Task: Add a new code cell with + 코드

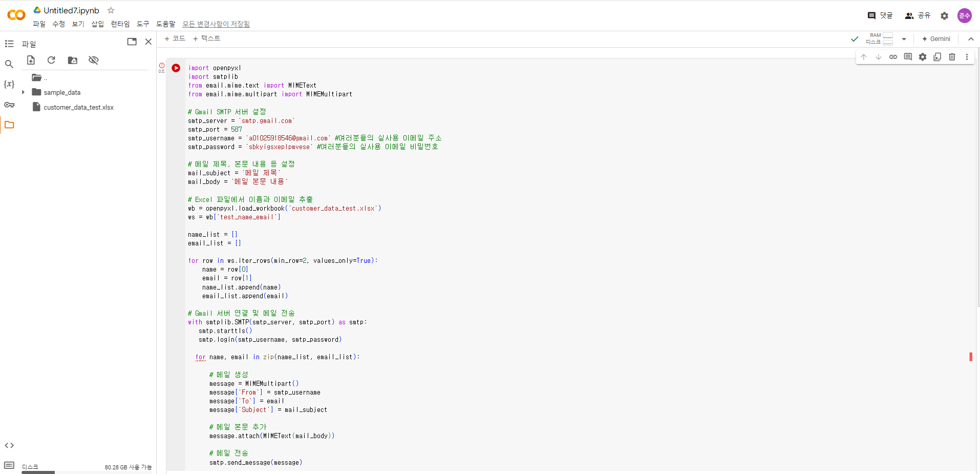Action: (175, 38)
